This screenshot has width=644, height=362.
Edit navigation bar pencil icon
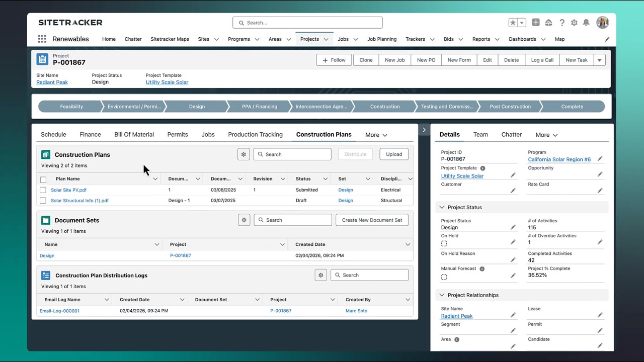coord(607,39)
